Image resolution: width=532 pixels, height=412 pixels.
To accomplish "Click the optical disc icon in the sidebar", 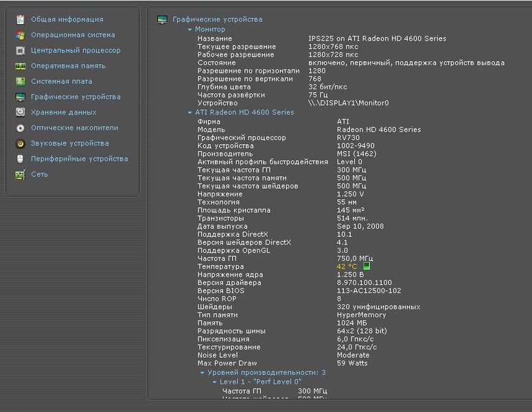I will point(21,128).
